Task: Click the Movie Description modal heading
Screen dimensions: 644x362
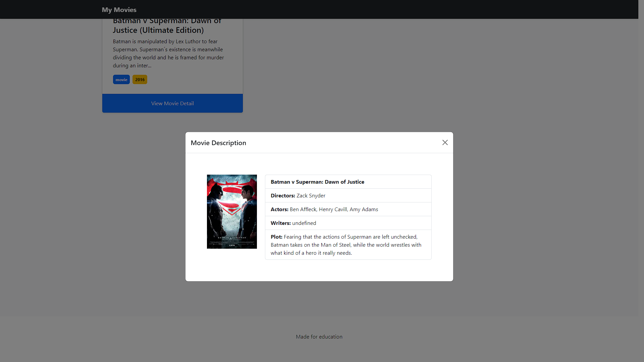Action: 218,143
